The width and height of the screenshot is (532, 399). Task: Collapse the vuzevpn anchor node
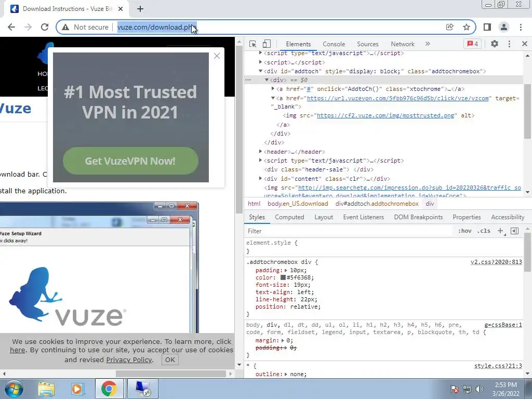click(x=273, y=98)
